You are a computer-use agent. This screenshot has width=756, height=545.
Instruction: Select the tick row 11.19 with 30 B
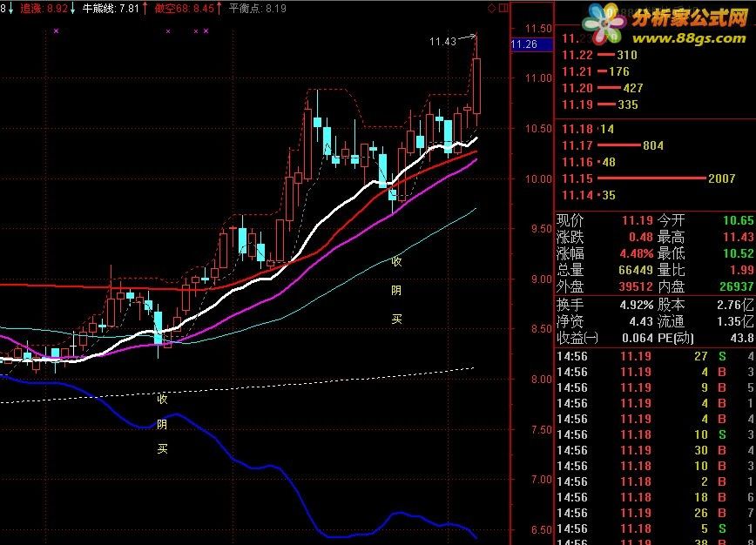point(655,451)
